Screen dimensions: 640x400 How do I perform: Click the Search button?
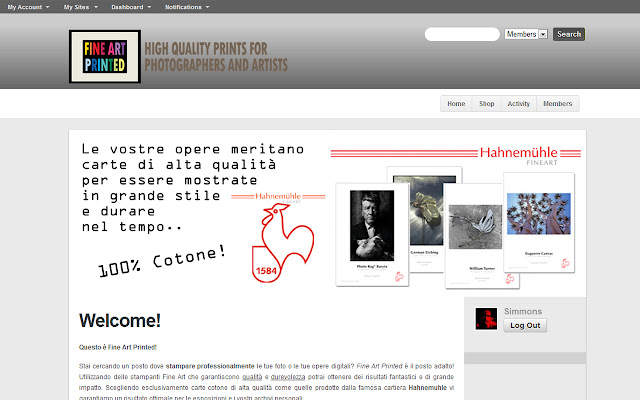click(569, 34)
